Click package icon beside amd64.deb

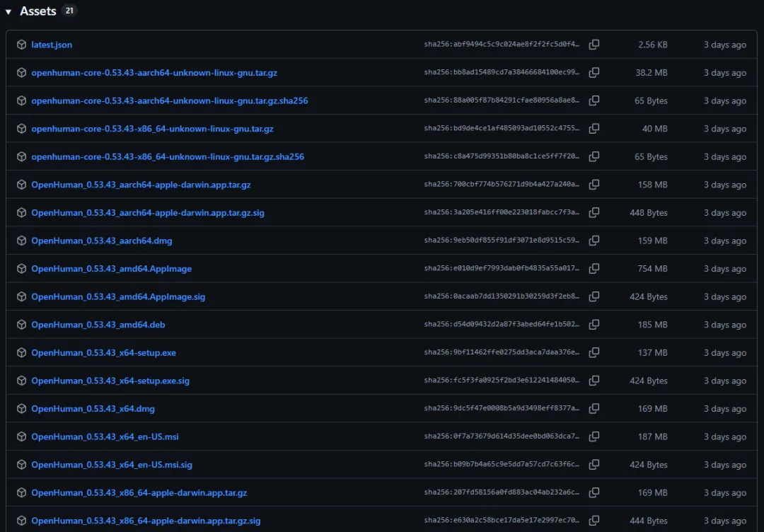pos(21,325)
